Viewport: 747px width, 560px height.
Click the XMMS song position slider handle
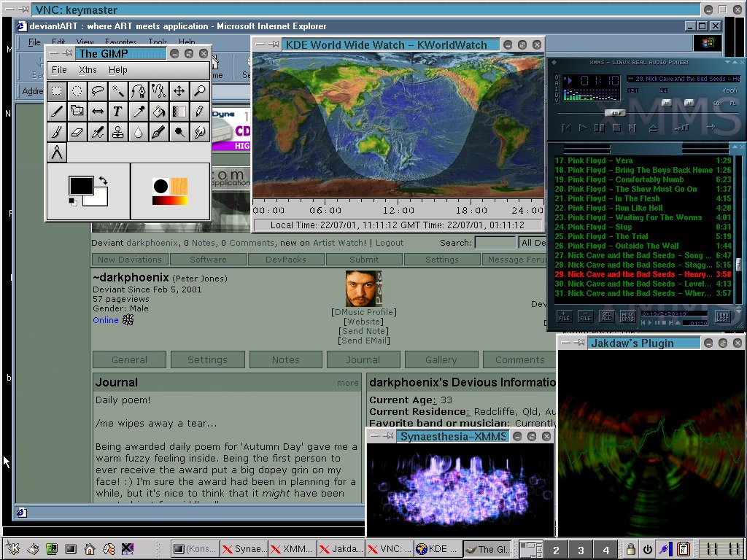click(x=616, y=113)
